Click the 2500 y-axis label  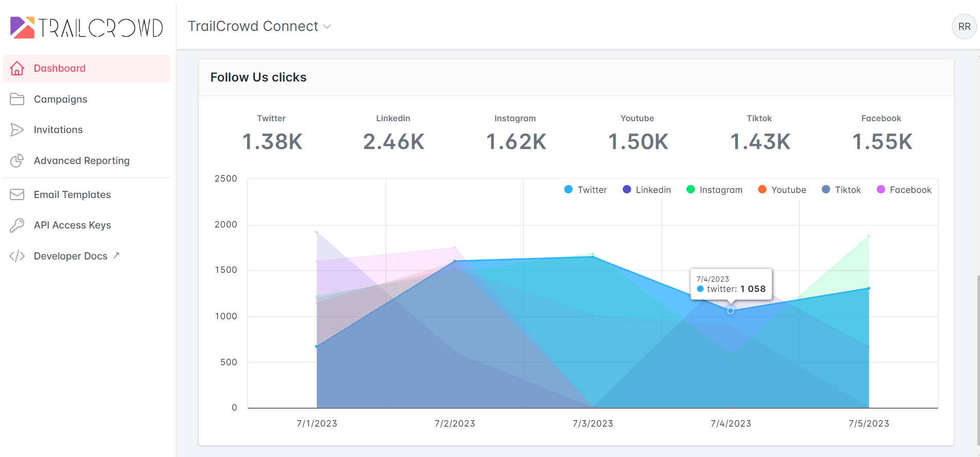226,178
